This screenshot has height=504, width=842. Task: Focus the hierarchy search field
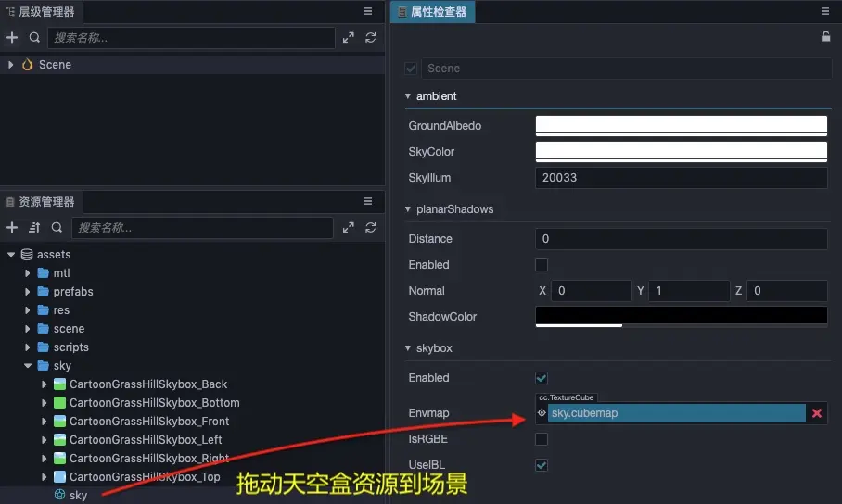191,38
